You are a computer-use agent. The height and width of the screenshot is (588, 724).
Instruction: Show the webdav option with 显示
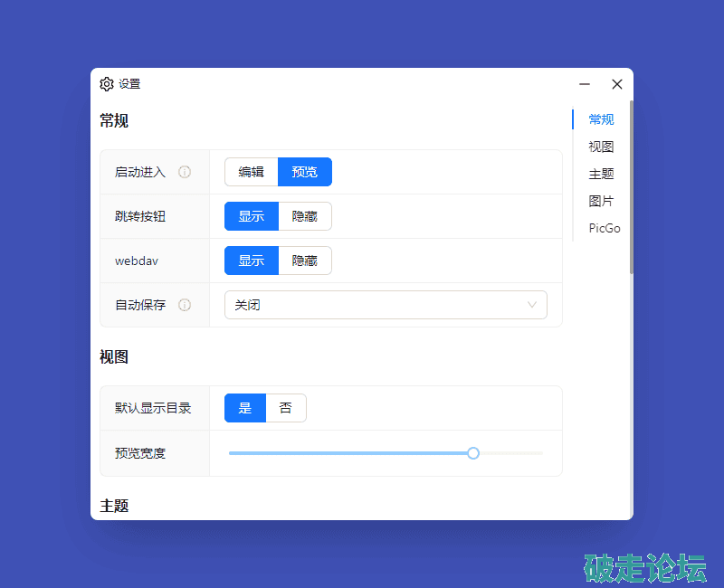(252, 261)
